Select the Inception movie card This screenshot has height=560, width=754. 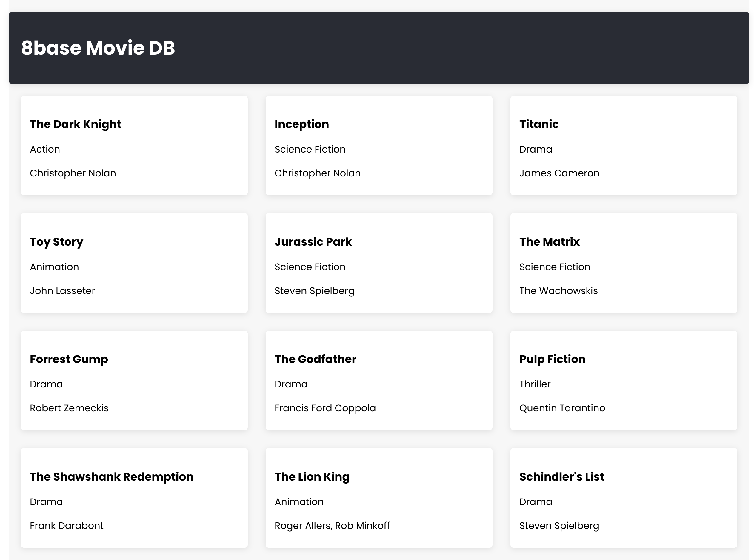(x=378, y=145)
